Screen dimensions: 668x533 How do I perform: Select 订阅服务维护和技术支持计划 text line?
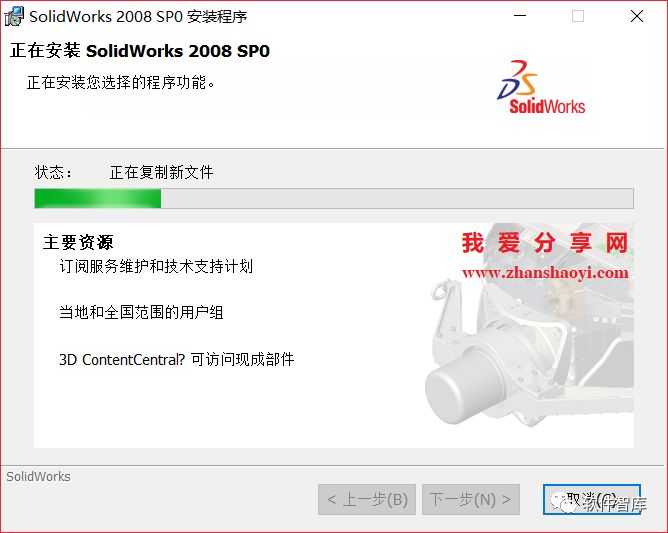(x=156, y=266)
